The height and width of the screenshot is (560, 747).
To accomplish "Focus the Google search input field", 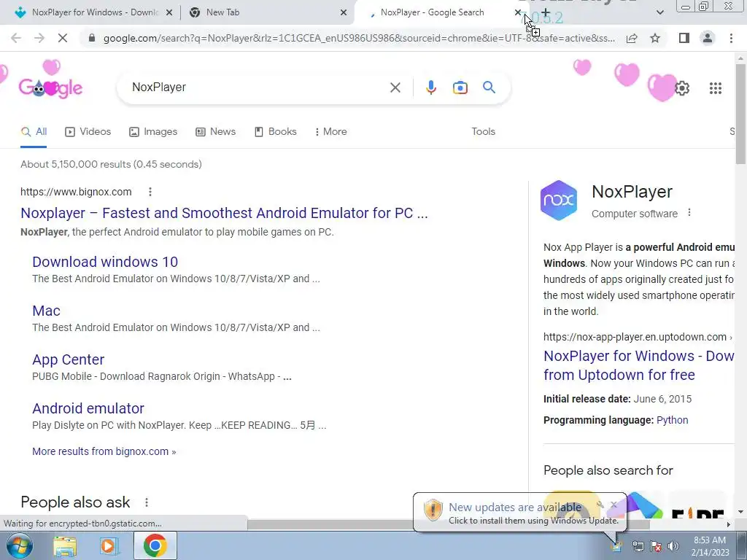I will coord(258,87).
